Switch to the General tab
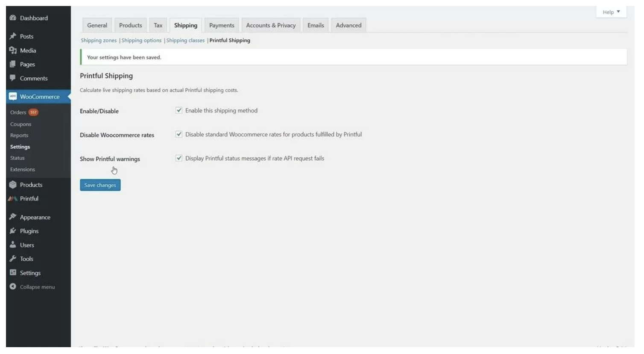Viewport: 644px width, 354px height. click(97, 25)
